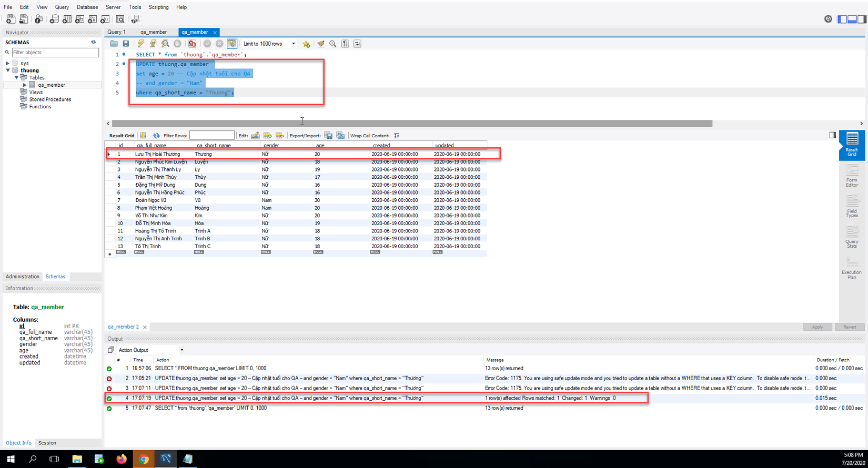Beautify the query with the broom icon
This screenshot has height=468, width=868.
[x=320, y=44]
